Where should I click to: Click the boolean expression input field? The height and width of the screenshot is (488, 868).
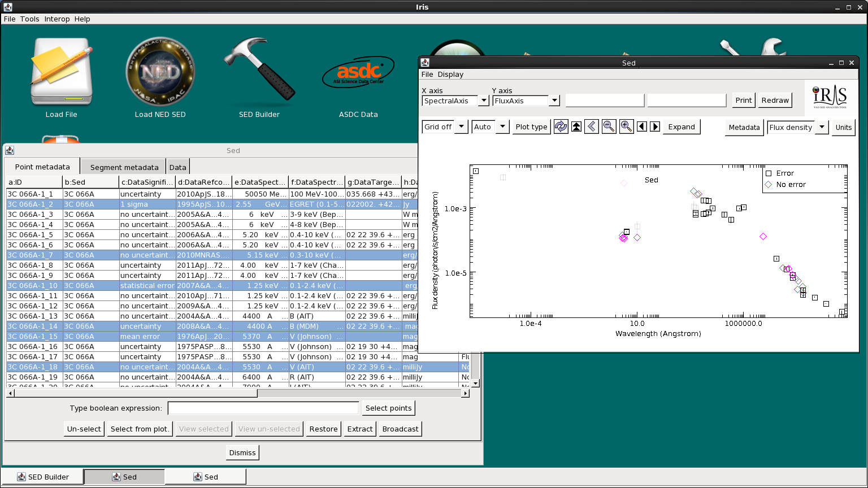tap(263, 408)
